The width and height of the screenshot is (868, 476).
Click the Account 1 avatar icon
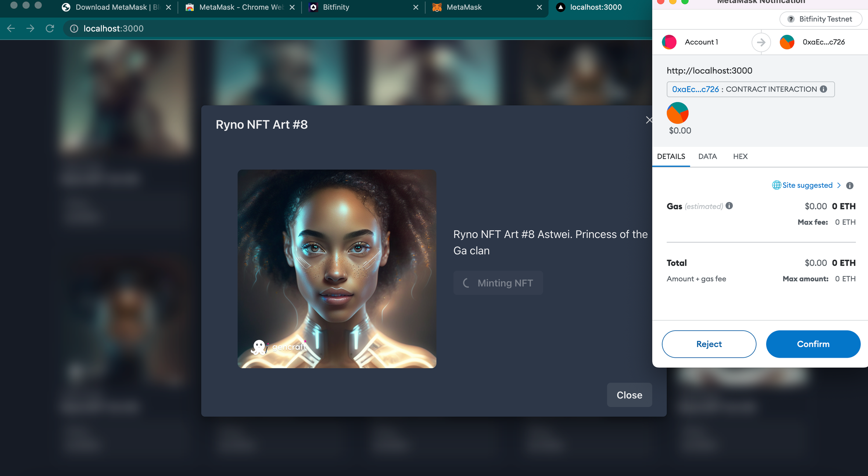(x=669, y=42)
